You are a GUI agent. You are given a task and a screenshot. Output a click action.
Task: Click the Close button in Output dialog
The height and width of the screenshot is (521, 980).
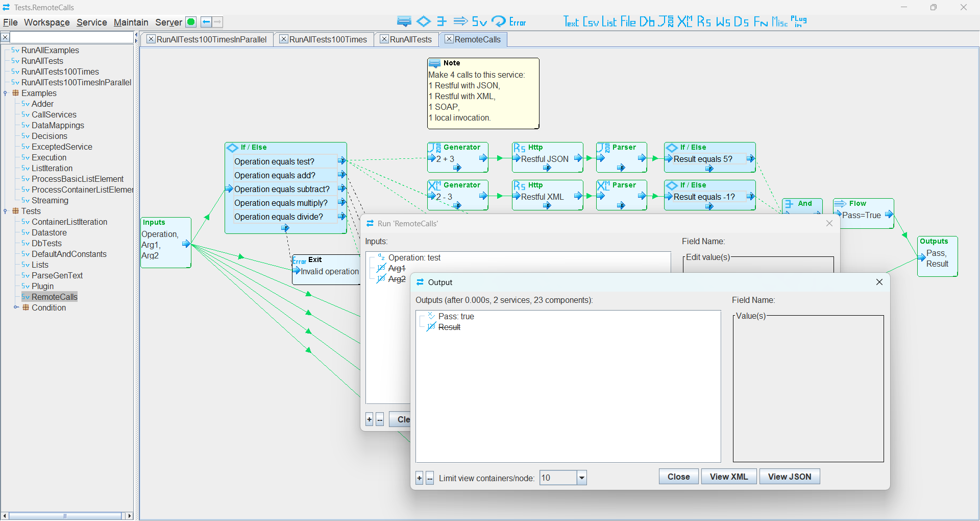[x=678, y=476]
